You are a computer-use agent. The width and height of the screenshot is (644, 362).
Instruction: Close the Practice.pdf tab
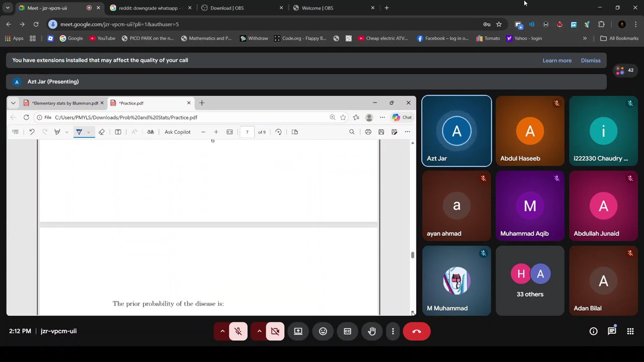(189, 103)
